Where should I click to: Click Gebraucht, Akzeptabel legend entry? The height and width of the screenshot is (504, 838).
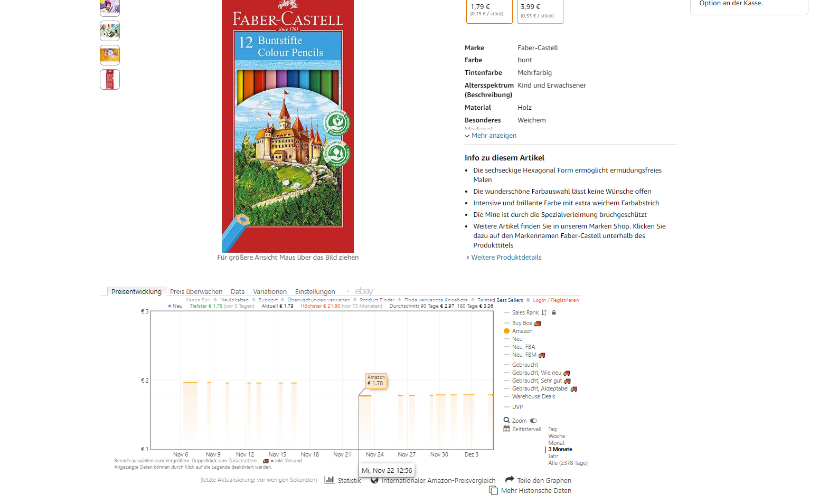540,388
